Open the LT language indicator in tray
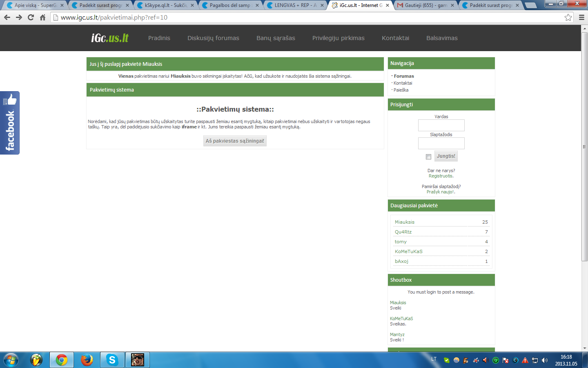This screenshot has width=588, height=368. [x=434, y=359]
